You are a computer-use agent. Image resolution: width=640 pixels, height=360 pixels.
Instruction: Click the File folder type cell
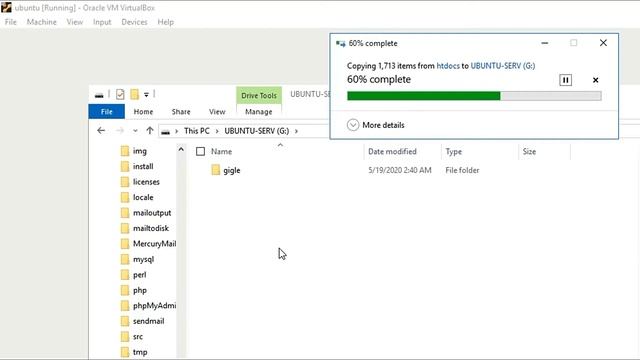pyautogui.click(x=462, y=170)
